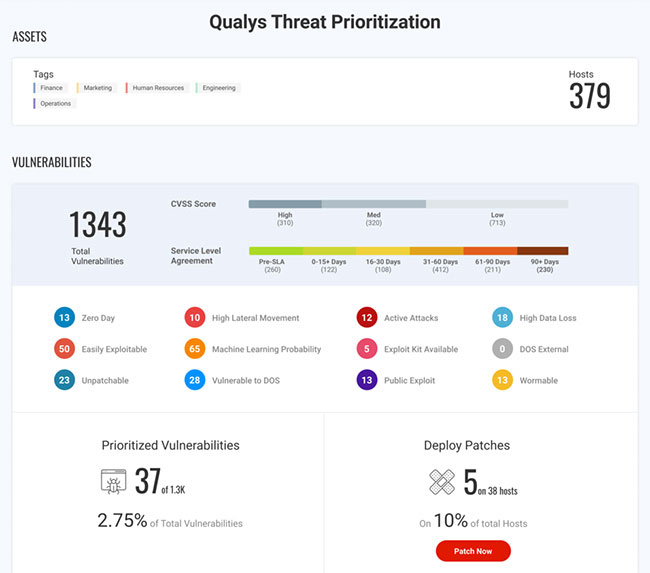Screen dimensions: 650x573
Task: Select the Marketing tag
Action: pyautogui.click(x=95, y=88)
